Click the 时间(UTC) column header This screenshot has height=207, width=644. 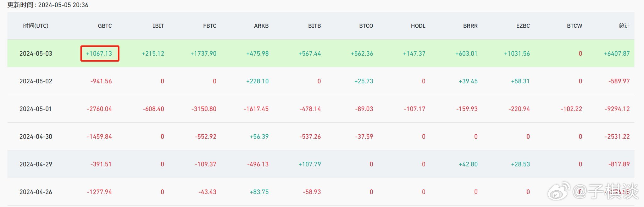[36, 26]
